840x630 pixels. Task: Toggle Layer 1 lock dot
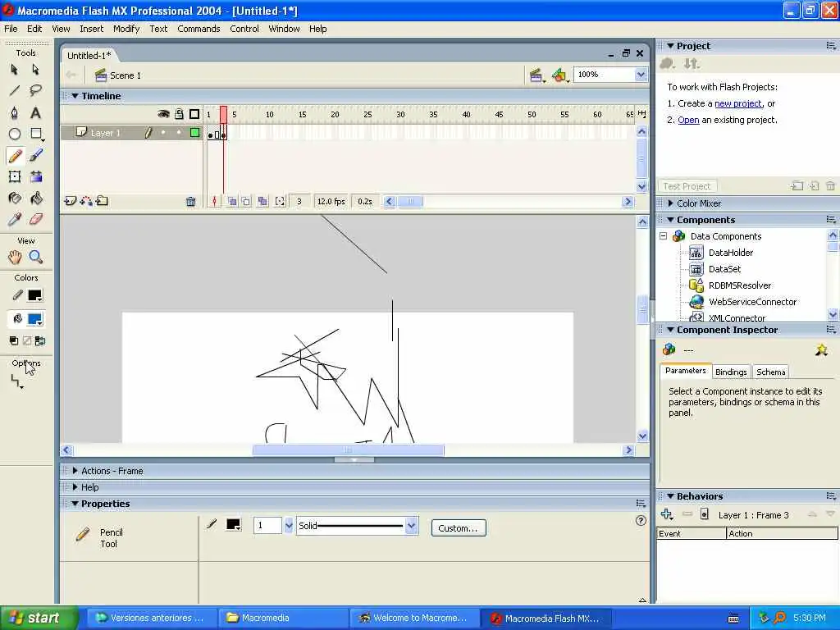pyautogui.click(x=179, y=132)
